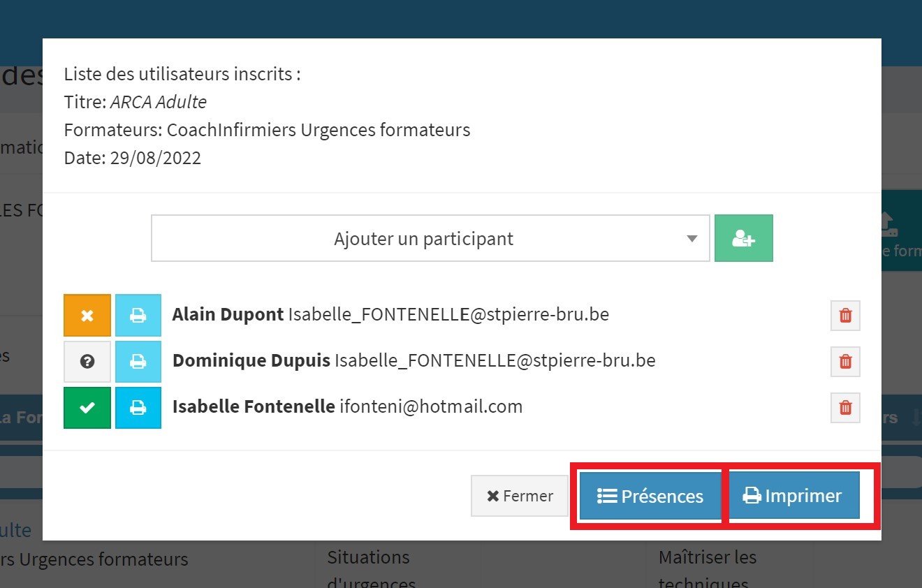Viewport: 922px width, 588px height.
Task: Delete Alain Dupont from the list
Action: pyautogui.click(x=845, y=316)
